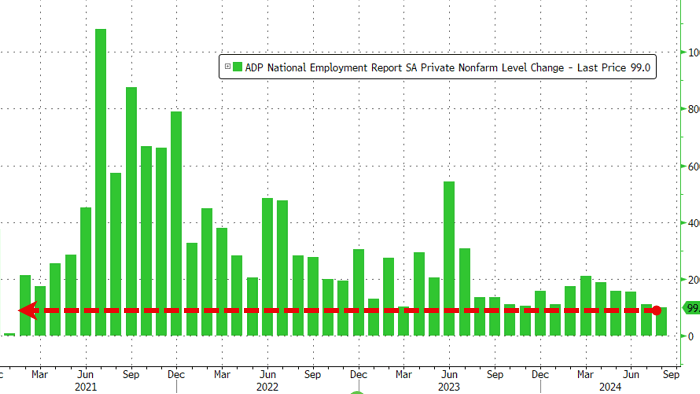Click the 2024 year label on the axis

pos(610,387)
